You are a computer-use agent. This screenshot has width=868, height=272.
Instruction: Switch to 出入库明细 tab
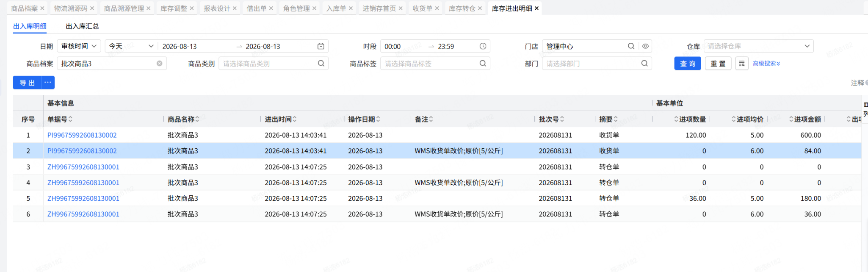pyautogui.click(x=30, y=26)
